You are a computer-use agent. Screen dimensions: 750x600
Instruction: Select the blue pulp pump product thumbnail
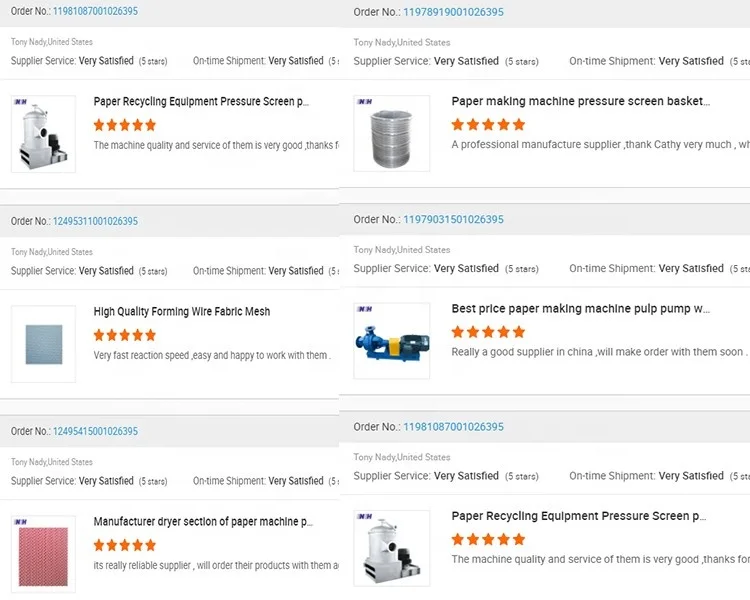point(392,341)
